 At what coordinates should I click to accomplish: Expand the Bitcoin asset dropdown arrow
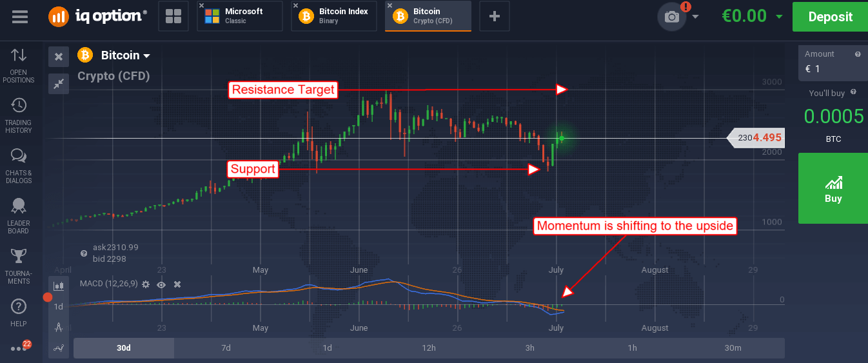pyautogui.click(x=147, y=56)
